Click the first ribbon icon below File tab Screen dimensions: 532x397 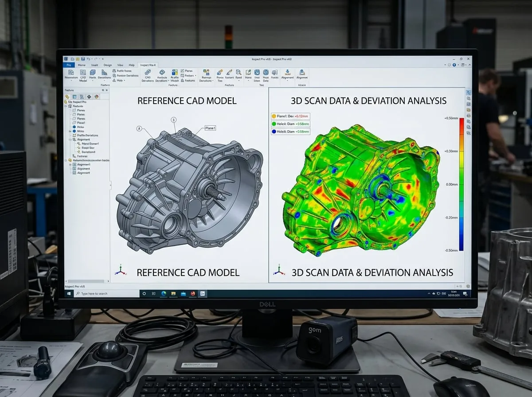pyautogui.click(x=71, y=72)
